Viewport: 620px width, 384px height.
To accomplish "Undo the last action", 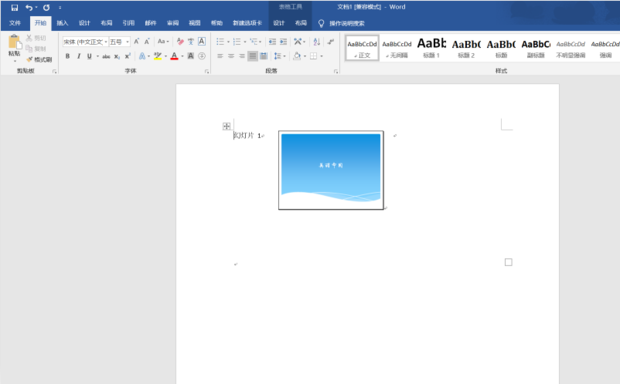I will tap(29, 8).
